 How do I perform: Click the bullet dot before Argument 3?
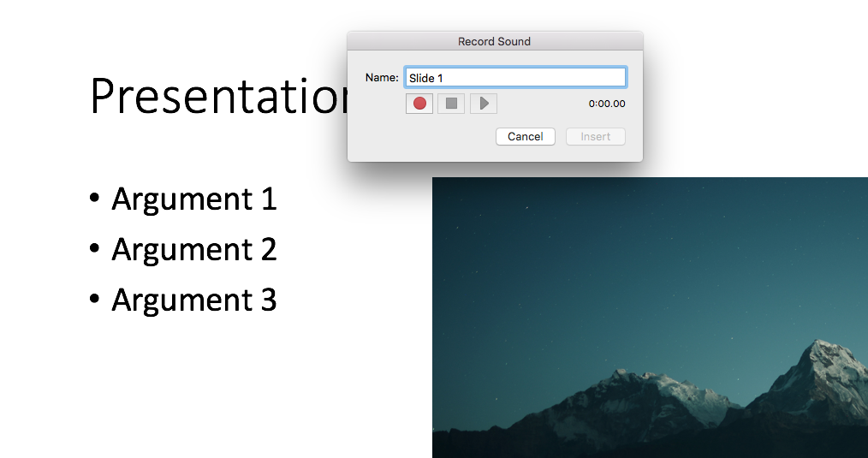pos(94,300)
